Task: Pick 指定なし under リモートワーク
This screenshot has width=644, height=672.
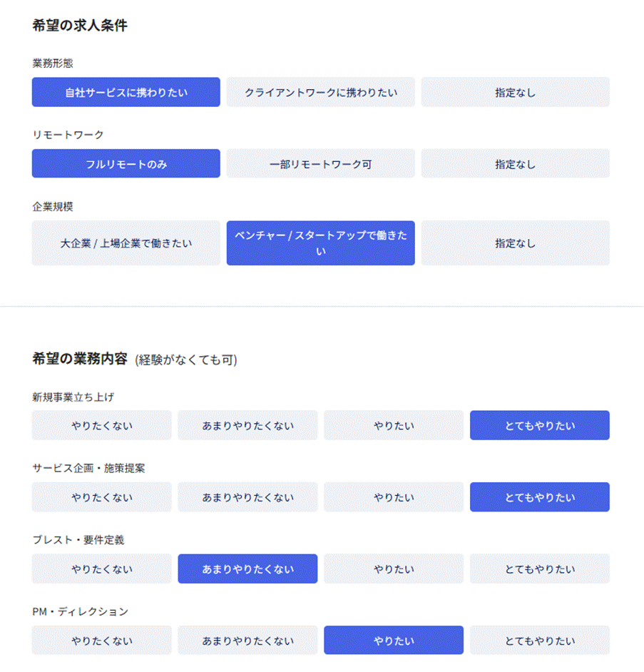Action: (515, 163)
